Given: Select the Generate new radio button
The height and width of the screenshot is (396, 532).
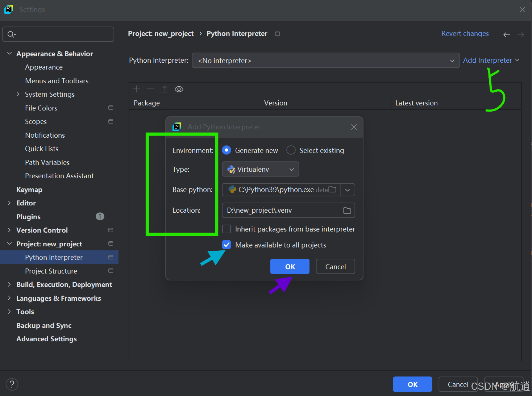Looking at the screenshot, I should [226, 150].
